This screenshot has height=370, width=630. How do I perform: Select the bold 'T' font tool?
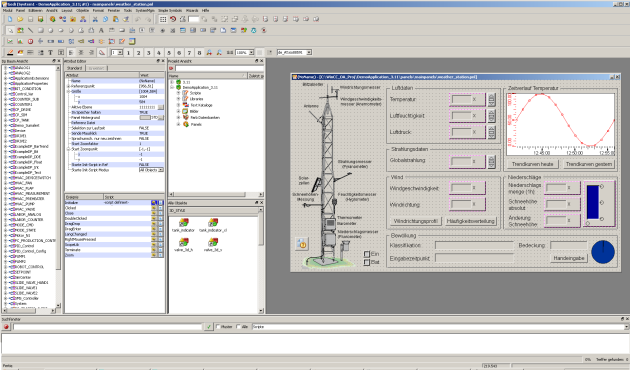[51, 53]
